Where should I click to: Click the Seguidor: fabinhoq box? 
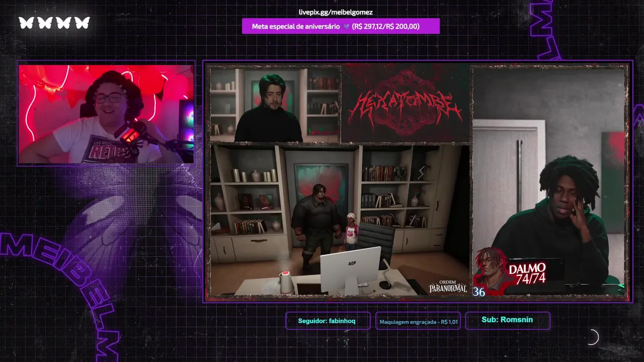coord(327,321)
